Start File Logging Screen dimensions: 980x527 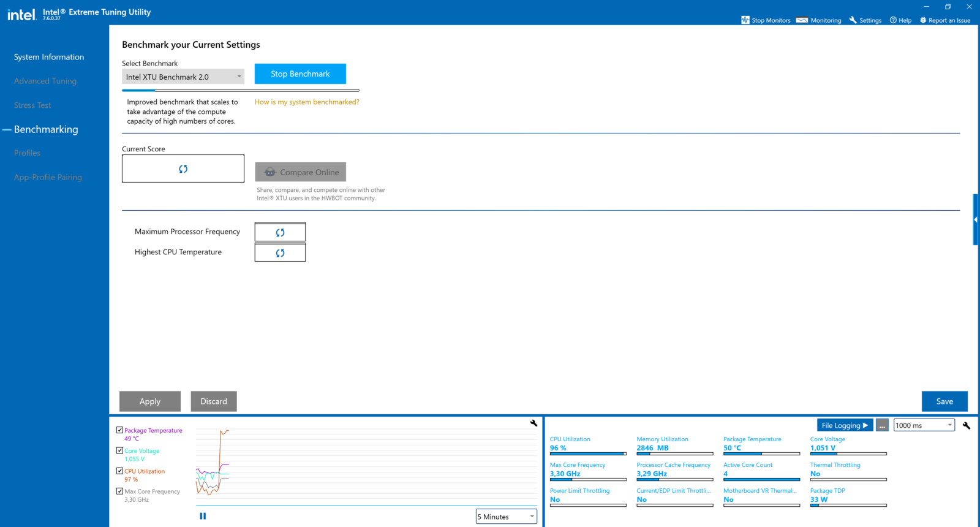click(x=845, y=425)
